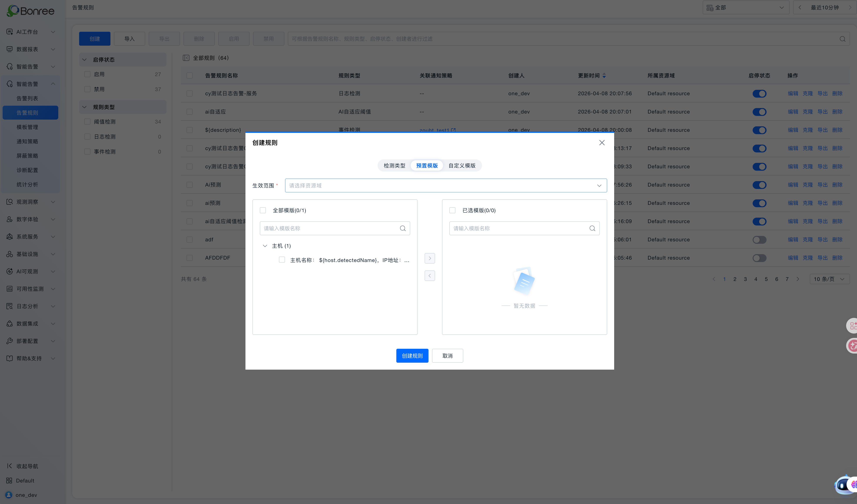Check the 禁用 status filter checkbox
The height and width of the screenshot is (504, 857).
point(87,89)
